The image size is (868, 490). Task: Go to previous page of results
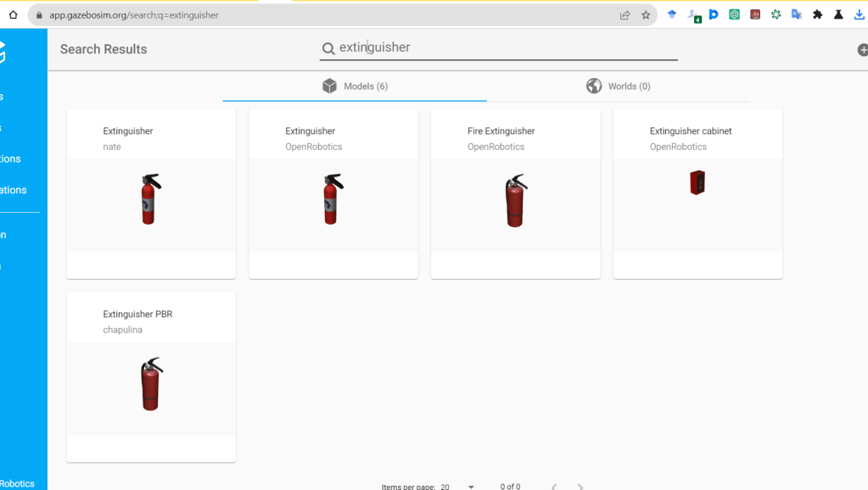point(553,487)
